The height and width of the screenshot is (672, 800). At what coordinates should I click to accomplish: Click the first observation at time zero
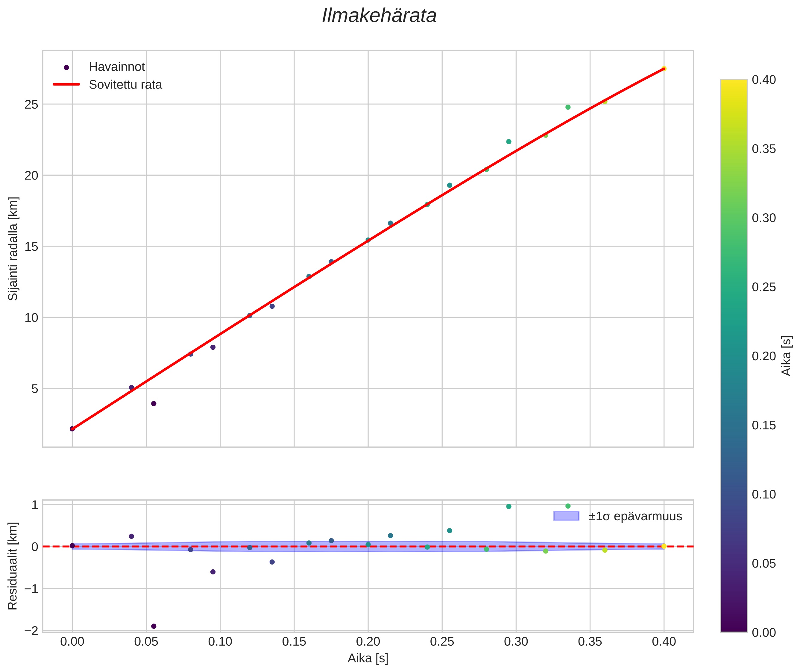[72, 428]
